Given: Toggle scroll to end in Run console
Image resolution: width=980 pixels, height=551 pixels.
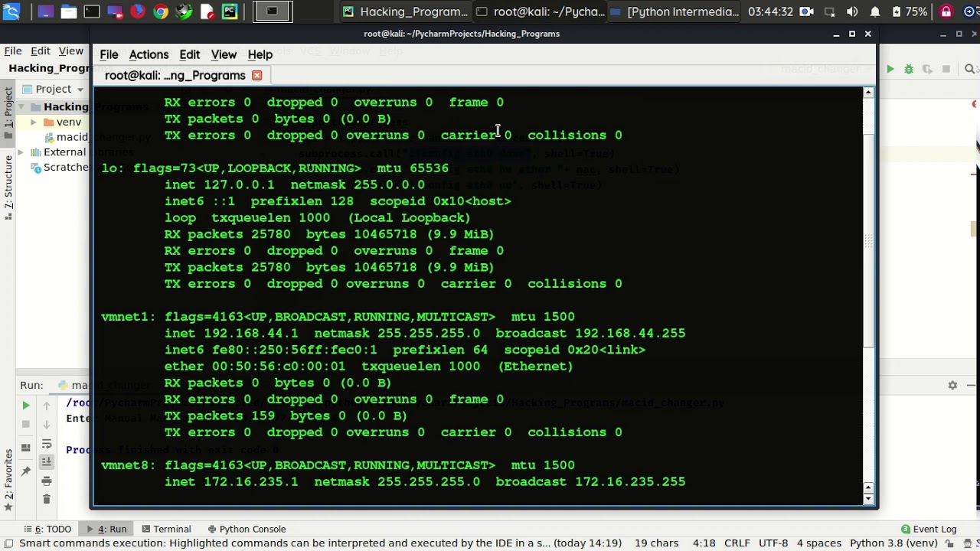Looking at the screenshot, I should 47,461.
